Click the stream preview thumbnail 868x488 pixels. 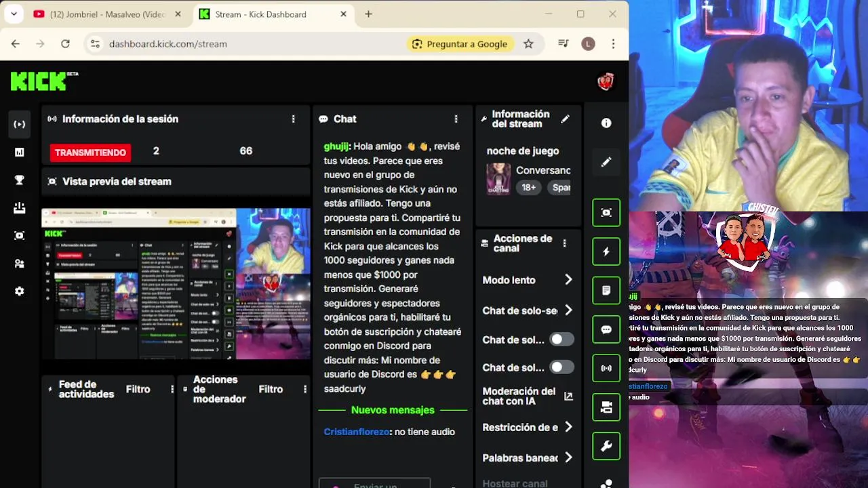tap(176, 283)
